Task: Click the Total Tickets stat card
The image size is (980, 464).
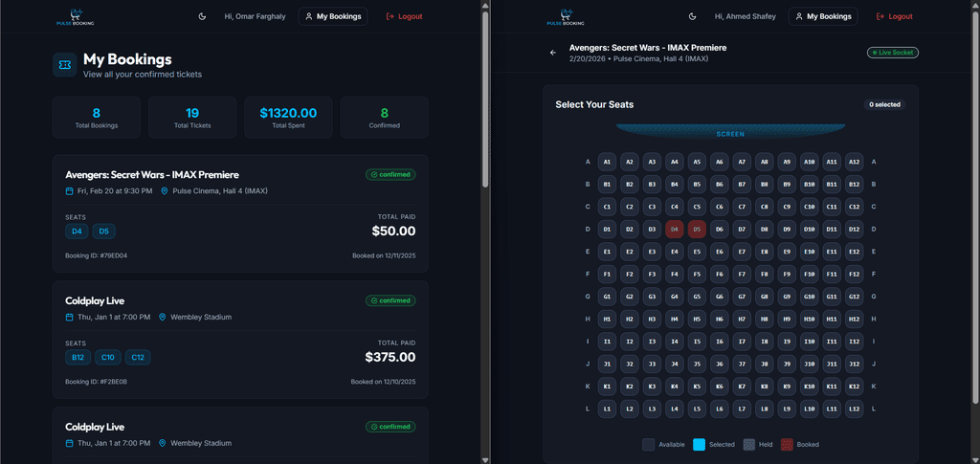Action: pos(192,118)
